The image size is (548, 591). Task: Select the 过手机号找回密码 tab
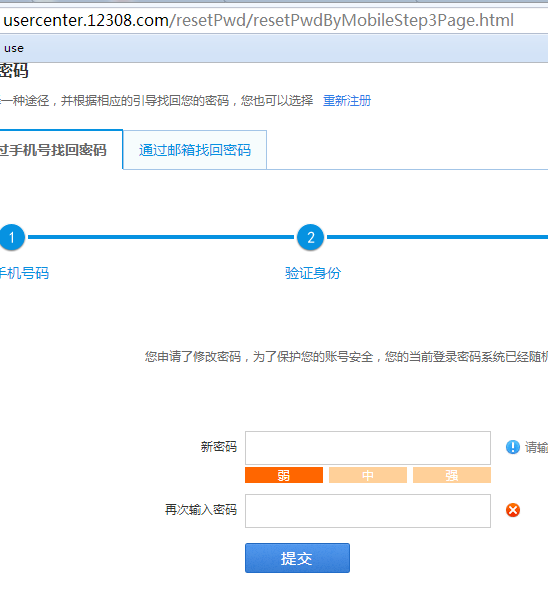61,150
